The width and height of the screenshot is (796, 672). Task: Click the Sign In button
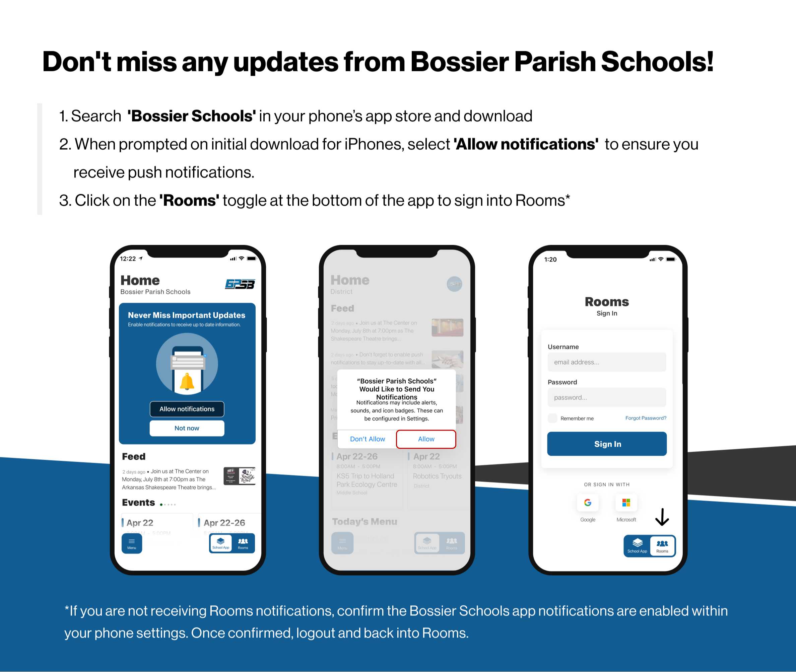pyautogui.click(x=606, y=443)
